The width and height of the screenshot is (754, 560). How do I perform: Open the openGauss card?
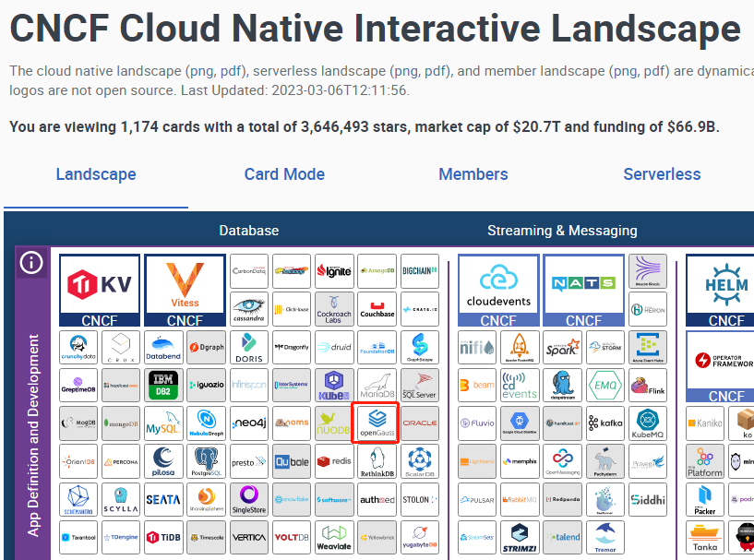[377, 423]
